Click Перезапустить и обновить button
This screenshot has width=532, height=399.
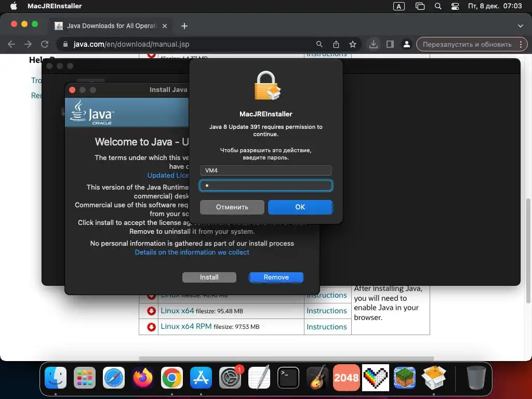467,45
